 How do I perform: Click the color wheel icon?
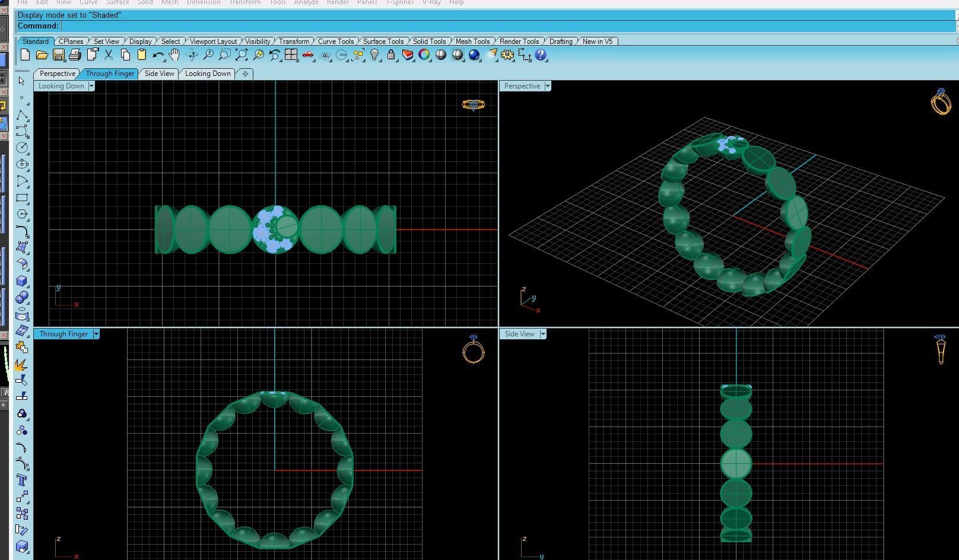(x=424, y=55)
